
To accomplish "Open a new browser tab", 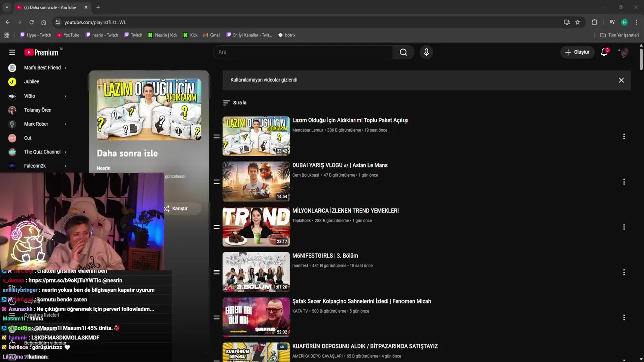I will coord(98,7).
